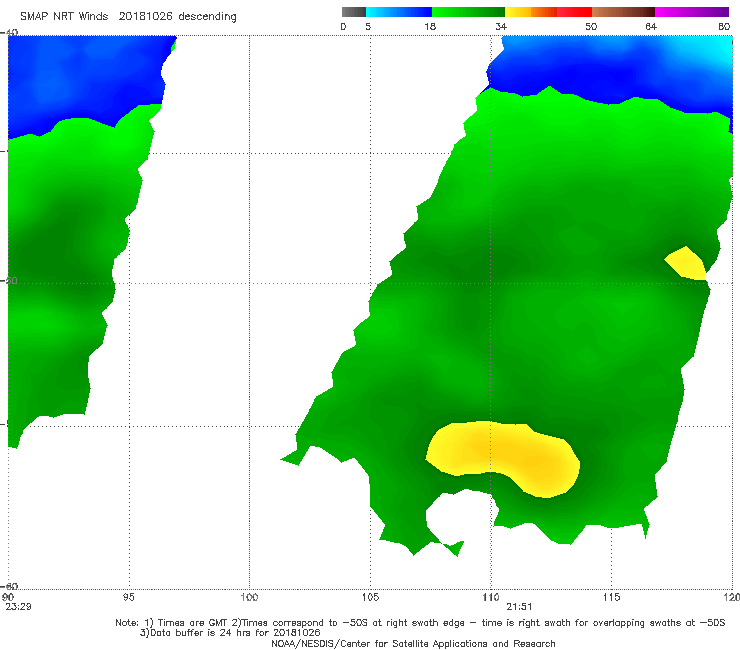Click the magenta-purple 64-80 colorbar segment
This screenshot has height=650, width=740.
coord(692,12)
